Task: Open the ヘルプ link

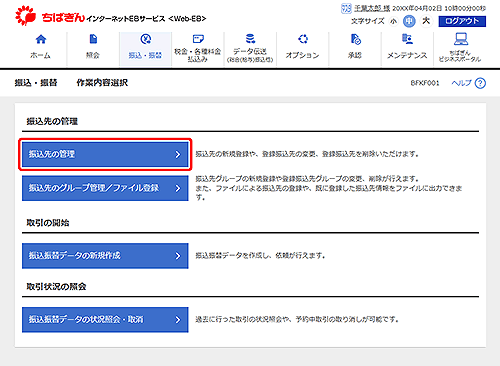Action: point(462,83)
